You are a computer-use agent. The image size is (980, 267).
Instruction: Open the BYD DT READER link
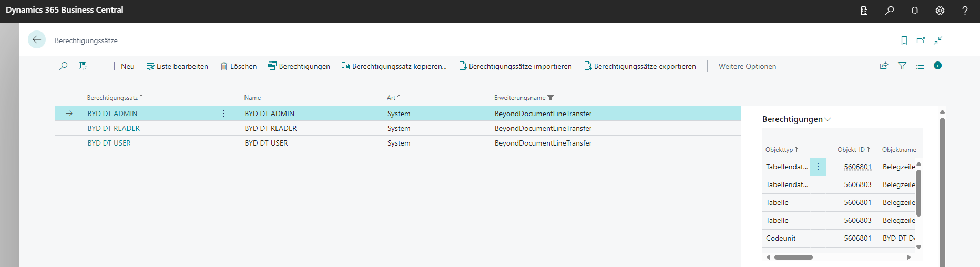114,128
